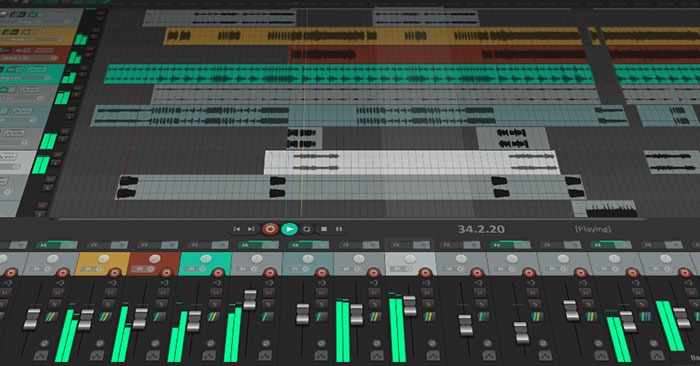The width and height of the screenshot is (700, 366).
Task: Open the FX chain of the red strip
Action: 149,245
